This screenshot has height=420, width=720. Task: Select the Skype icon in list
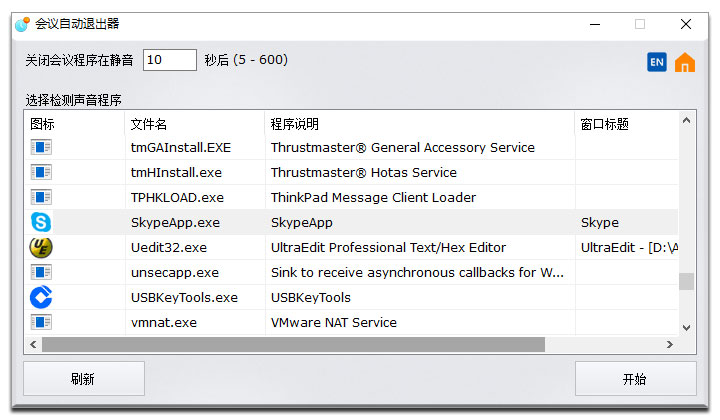[41, 222]
